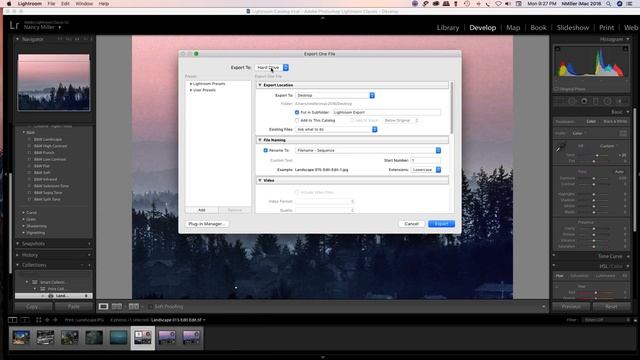Select the Crop Overlay tool in tool strip
The height and width of the screenshot is (360, 640).
(560, 101)
